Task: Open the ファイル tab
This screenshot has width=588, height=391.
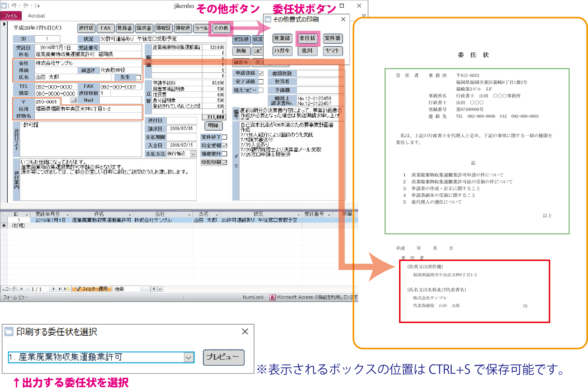Action: click(x=11, y=16)
